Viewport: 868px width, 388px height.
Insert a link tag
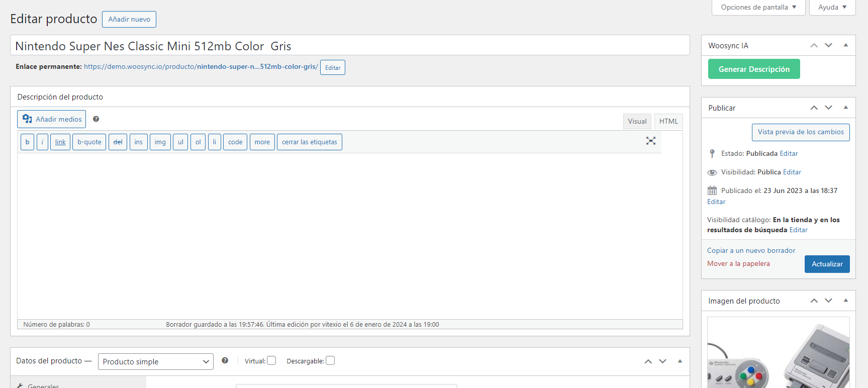tap(60, 142)
